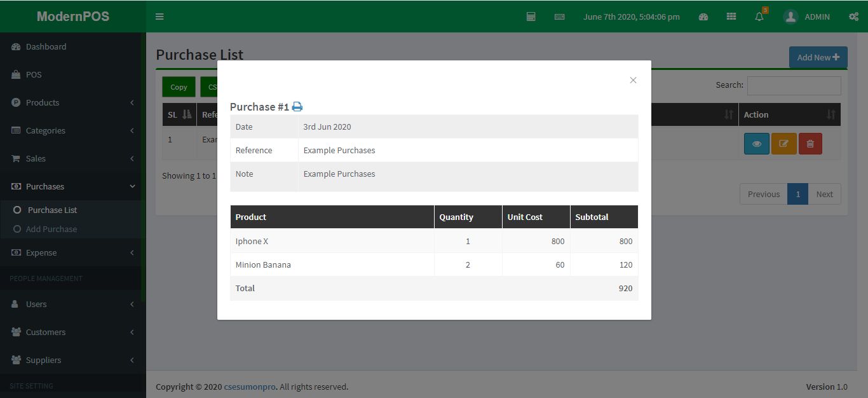Toggle the sidebar hamburger menu
868x398 pixels.
pyautogui.click(x=159, y=17)
